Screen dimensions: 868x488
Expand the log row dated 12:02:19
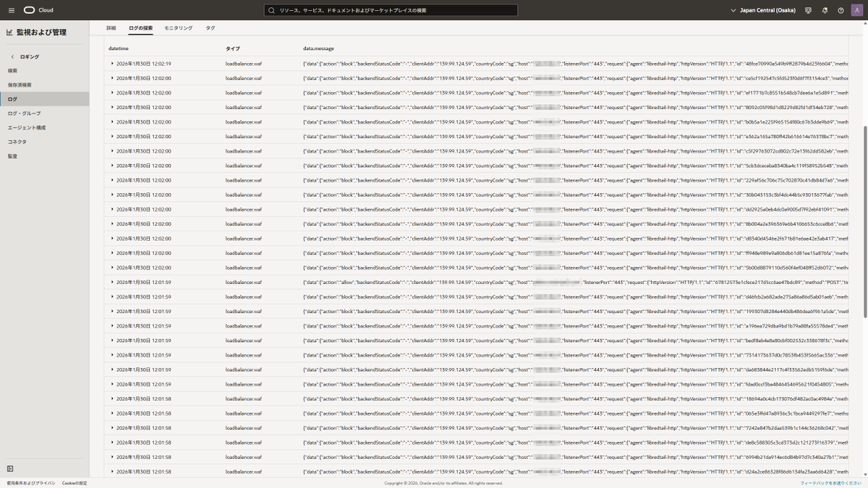click(x=112, y=64)
